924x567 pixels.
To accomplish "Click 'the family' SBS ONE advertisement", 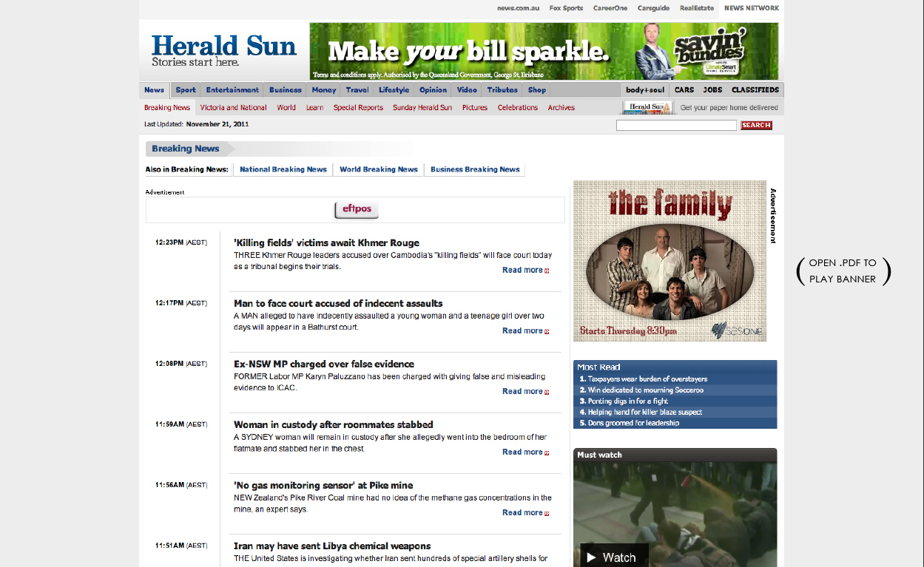I will tap(670, 261).
